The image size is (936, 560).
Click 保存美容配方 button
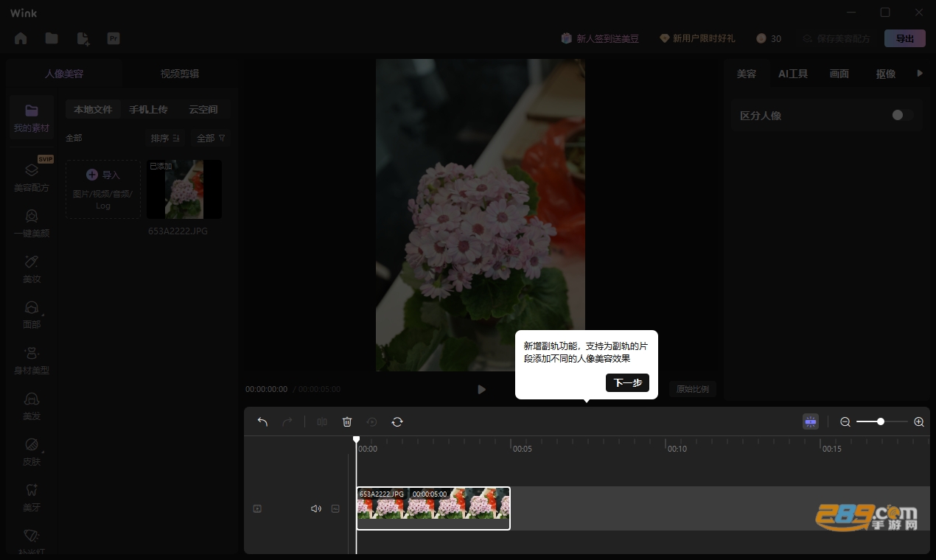pyautogui.click(x=837, y=38)
